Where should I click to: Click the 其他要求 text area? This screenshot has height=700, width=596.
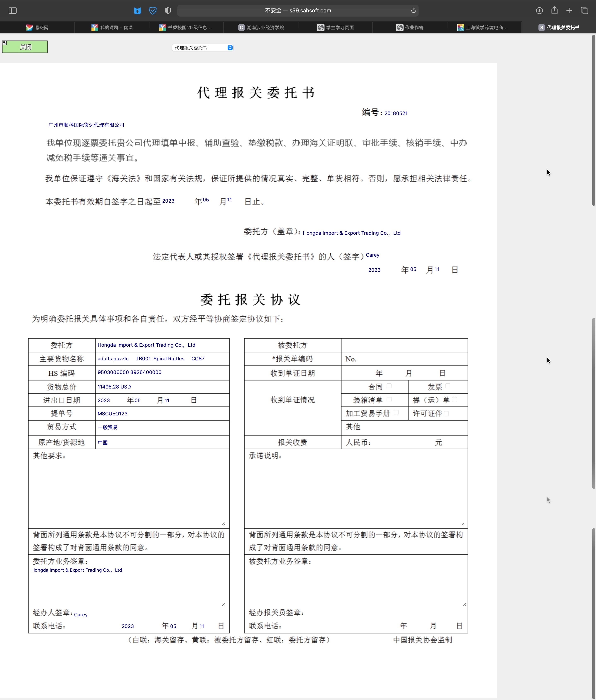tap(128, 493)
